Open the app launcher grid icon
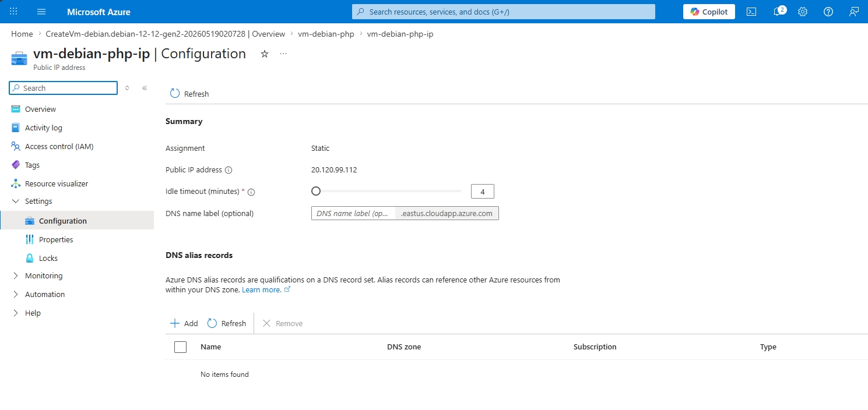 click(x=14, y=12)
